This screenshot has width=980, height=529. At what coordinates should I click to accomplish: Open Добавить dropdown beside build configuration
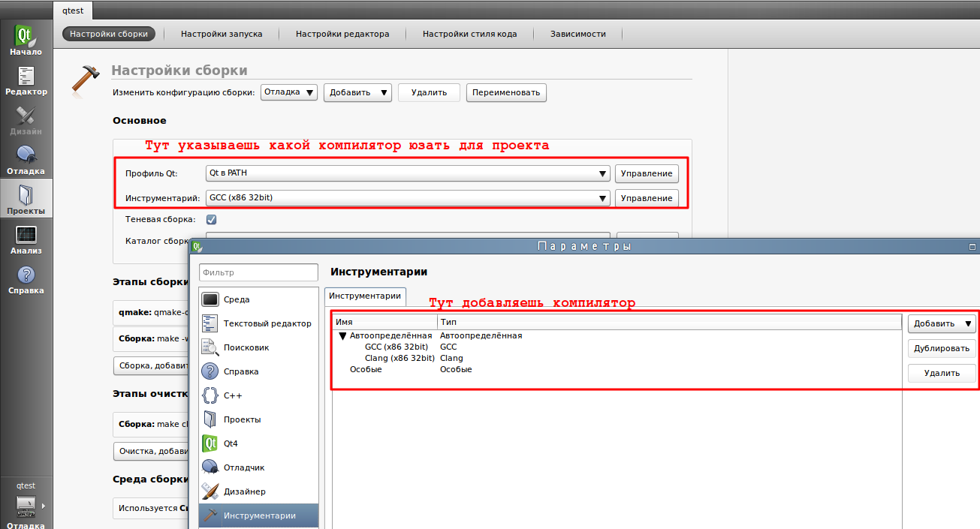tap(357, 92)
